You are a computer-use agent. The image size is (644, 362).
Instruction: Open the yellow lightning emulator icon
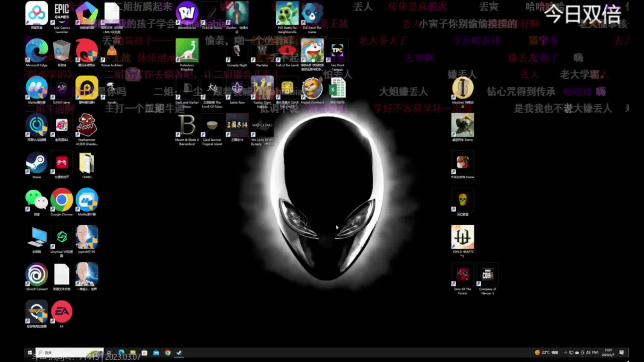pyautogui.click(x=87, y=90)
